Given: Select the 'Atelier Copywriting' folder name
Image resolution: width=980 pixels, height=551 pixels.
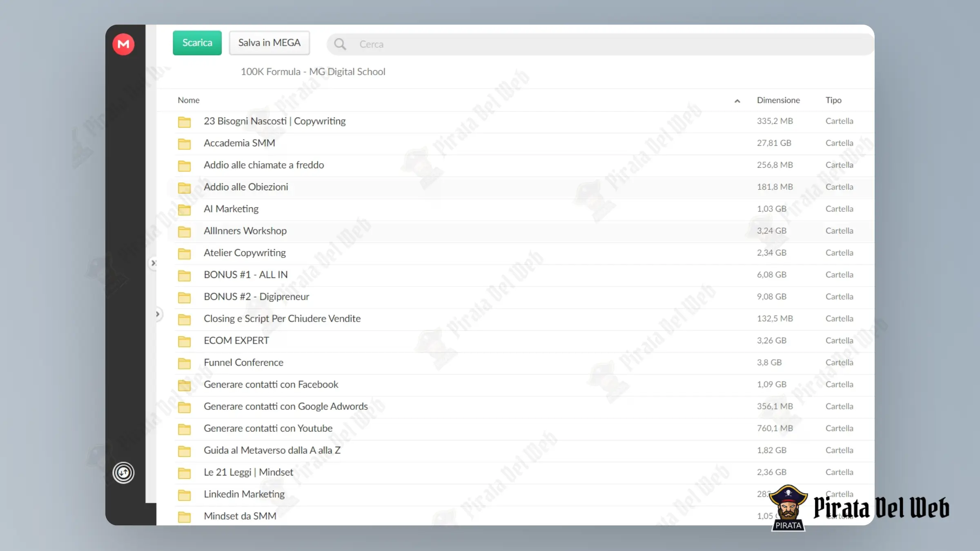Looking at the screenshot, I should (245, 253).
